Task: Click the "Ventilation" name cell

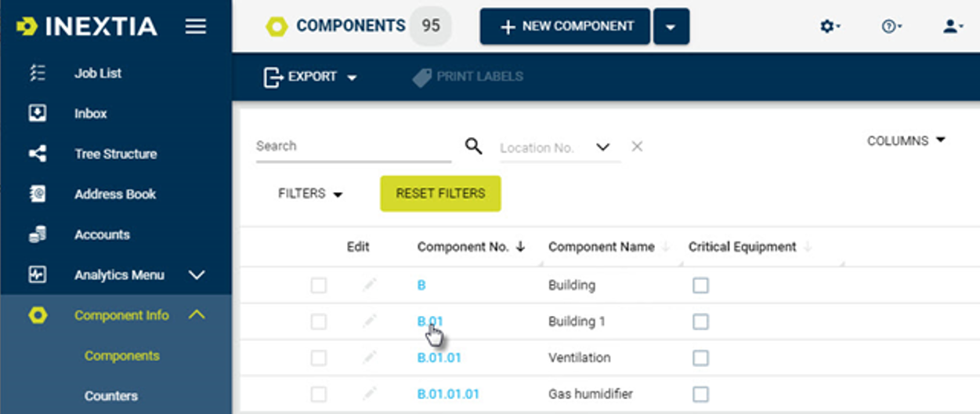Action: tap(580, 358)
